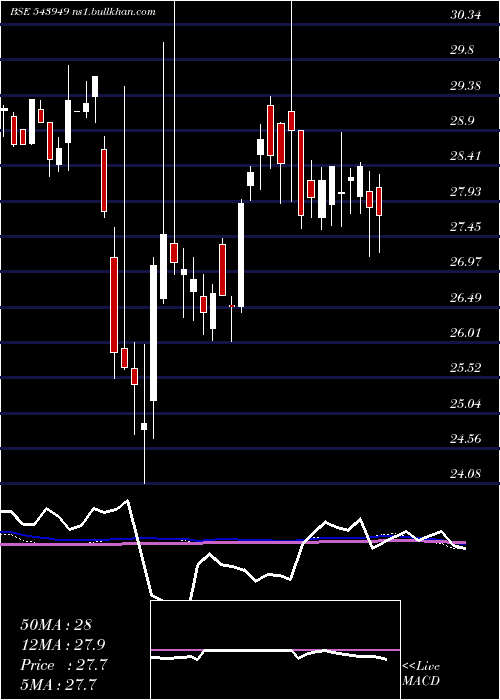Select the 27.93 price axis label
Image resolution: width=500 pixels, height=700 pixels.
(466, 192)
